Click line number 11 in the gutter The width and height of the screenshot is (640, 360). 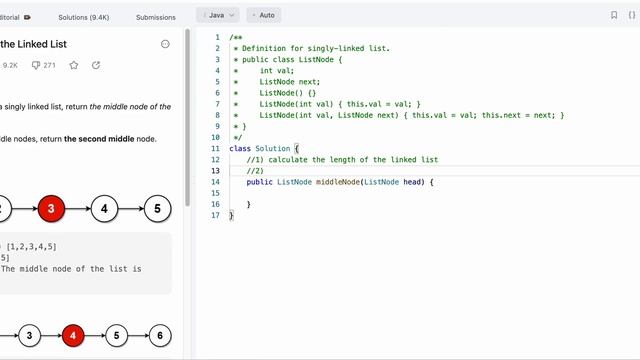click(x=216, y=149)
